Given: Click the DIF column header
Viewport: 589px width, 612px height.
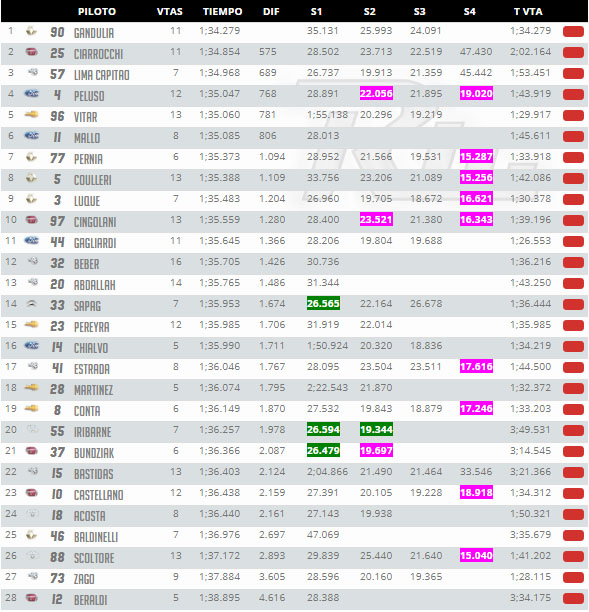Looking at the screenshot, I should click(x=271, y=11).
